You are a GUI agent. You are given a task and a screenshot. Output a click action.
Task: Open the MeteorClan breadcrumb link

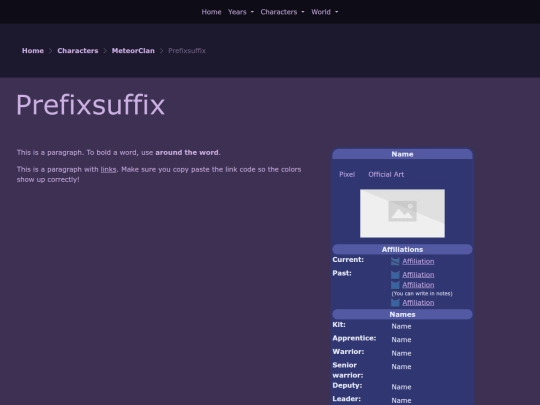[x=133, y=51]
